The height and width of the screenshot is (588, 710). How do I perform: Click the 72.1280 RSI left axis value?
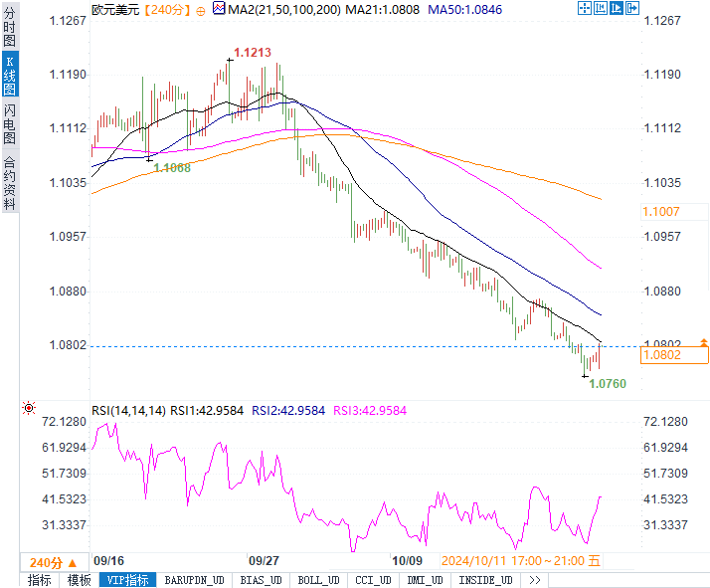[64, 422]
